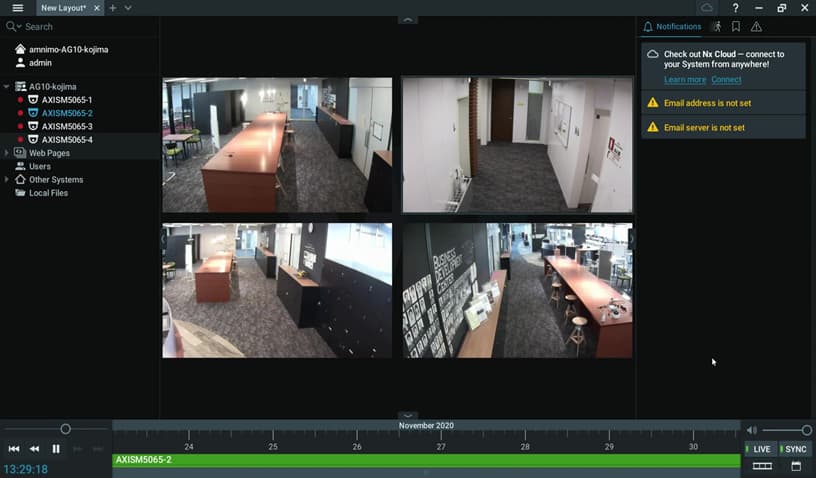816x478 pixels.
Task: Open the calendar icon in timeline
Action: tap(796, 466)
